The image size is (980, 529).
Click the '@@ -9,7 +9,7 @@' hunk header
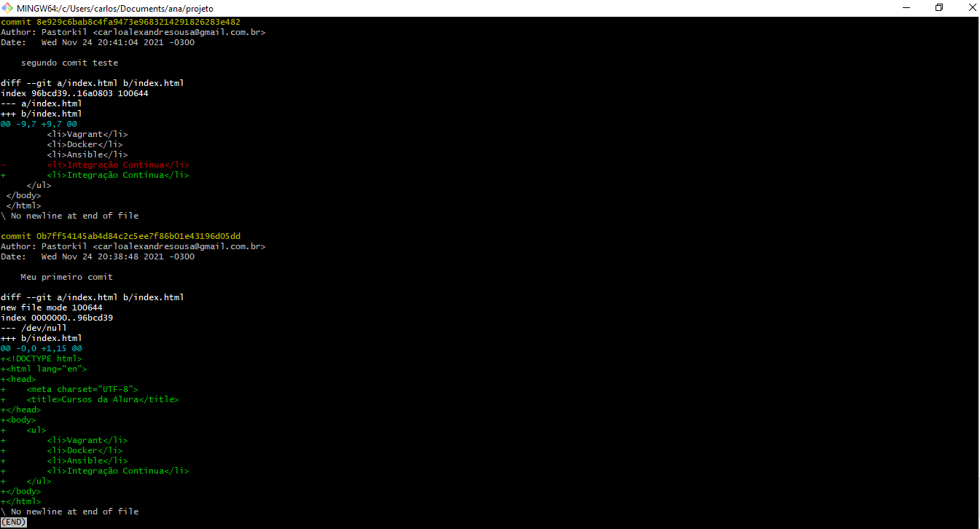(39, 124)
